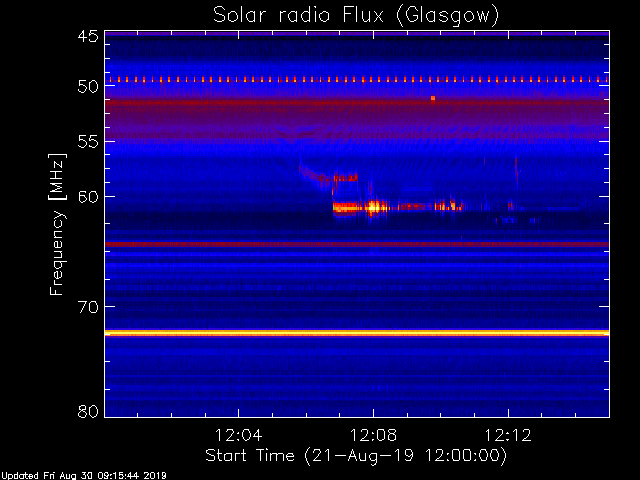Click the time tick label "12:04"
Viewport: 640px width, 480px height.
[238, 435]
